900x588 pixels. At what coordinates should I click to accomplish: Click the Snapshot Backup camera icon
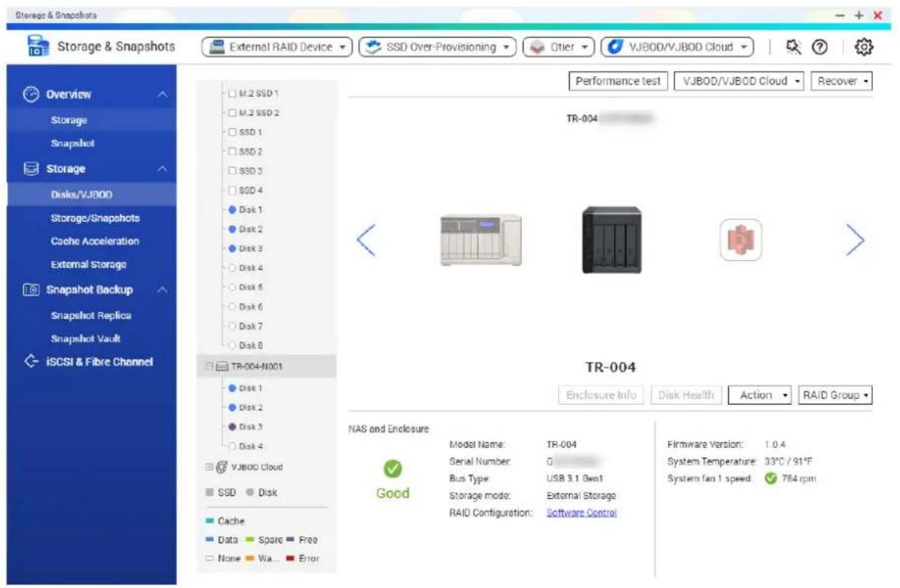(x=31, y=290)
